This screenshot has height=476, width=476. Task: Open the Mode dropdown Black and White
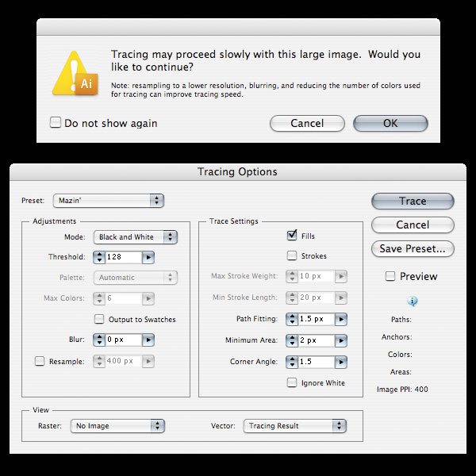136,237
